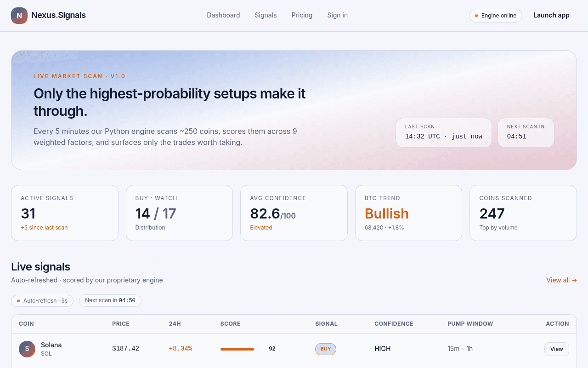Click LIVE MARKET SCAN · V1.0 label
The height and width of the screenshot is (368, 588).
[79, 76]
